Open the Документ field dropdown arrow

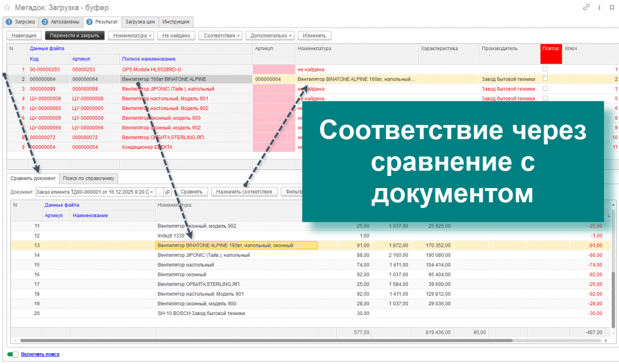tap(152, 192)
